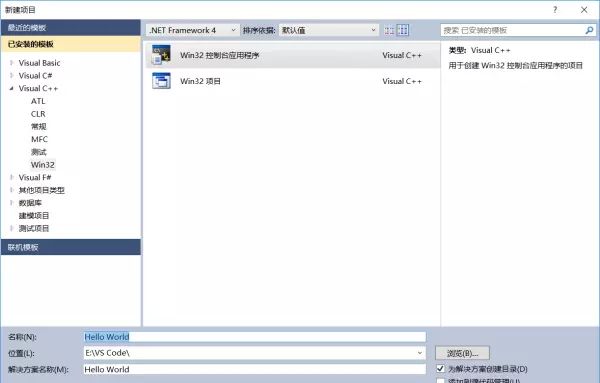Viewport: 600px width, 383px height.
Task: Click the 用于创建 Win32 description line
Action: (x=515, y=65)
